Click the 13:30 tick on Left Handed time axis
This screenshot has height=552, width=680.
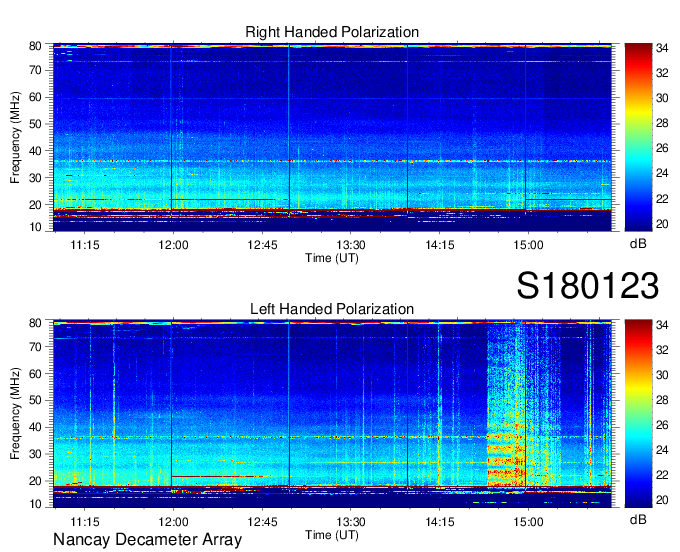point(351,522)
